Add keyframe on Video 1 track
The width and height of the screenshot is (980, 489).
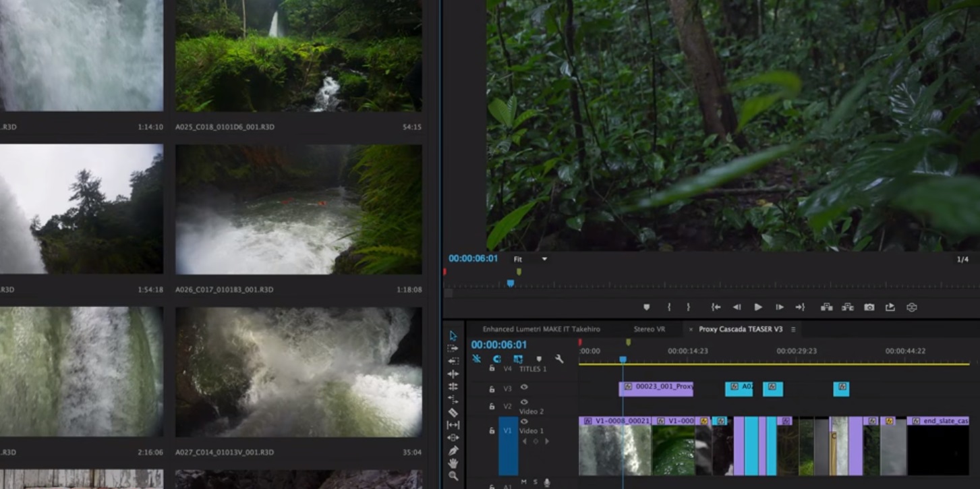pyautogui.click(x=536, y=441)
